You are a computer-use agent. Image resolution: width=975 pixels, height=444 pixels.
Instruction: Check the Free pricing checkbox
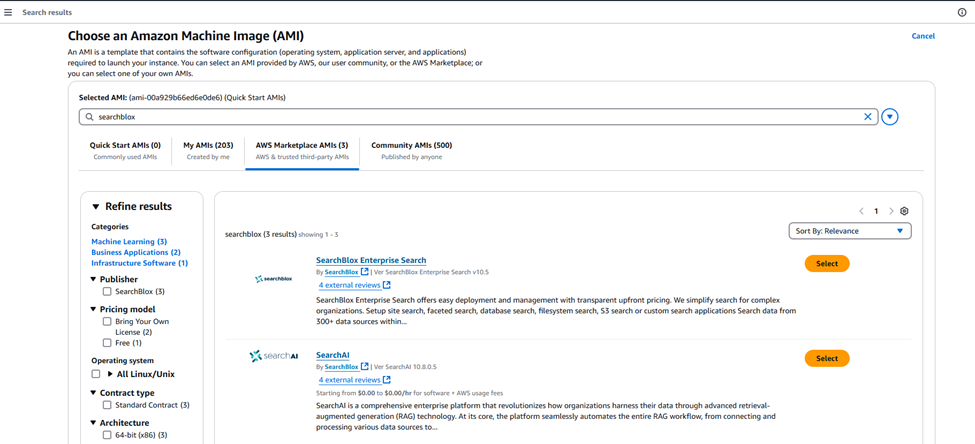[107, 343]
